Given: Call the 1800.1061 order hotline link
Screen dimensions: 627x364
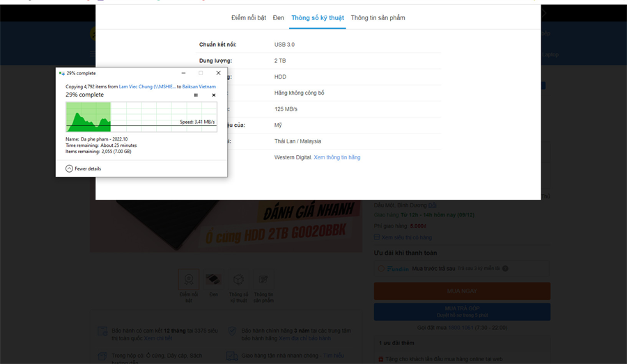Looking at the screenshot, I should (x=460, y=328).
